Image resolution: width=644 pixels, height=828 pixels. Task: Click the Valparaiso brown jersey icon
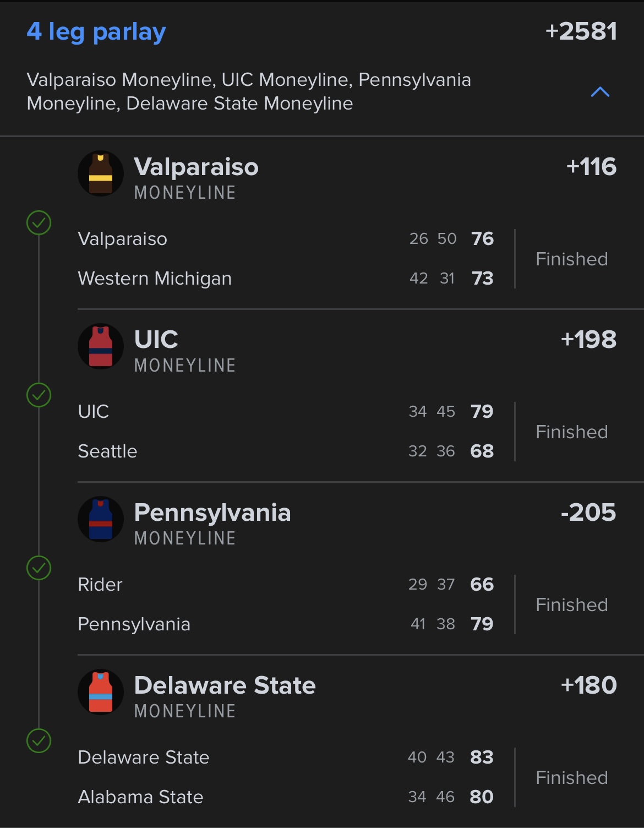pyautogui.click(x=101, y=174)
